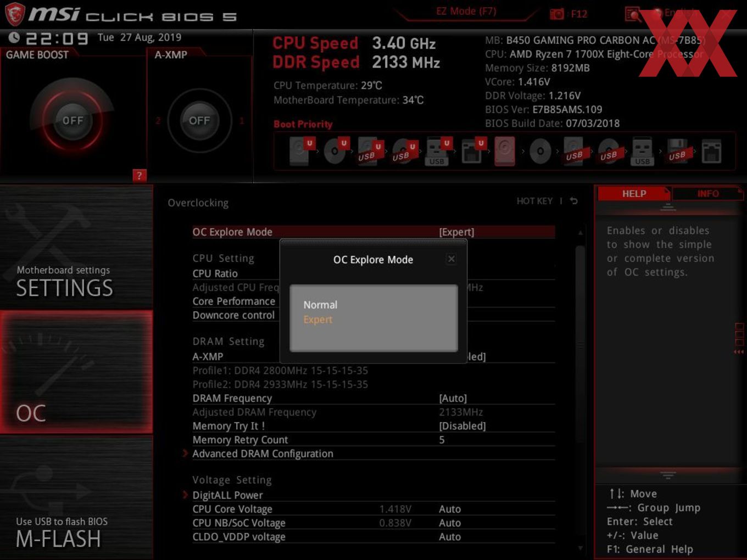Viewport: 747px width, 560px height.
Task: Click the help panel top collapse handle
Action: [x=668, y=207]
